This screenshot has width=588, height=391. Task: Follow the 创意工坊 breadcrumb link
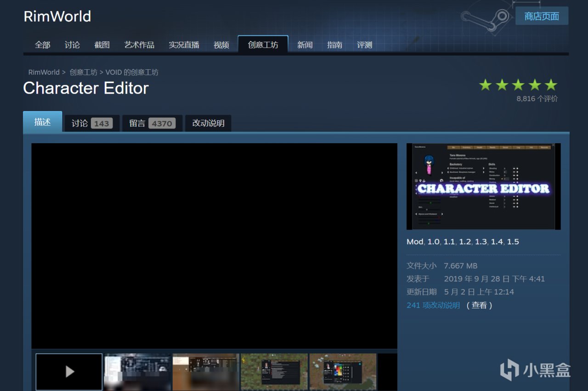(84, 72)
